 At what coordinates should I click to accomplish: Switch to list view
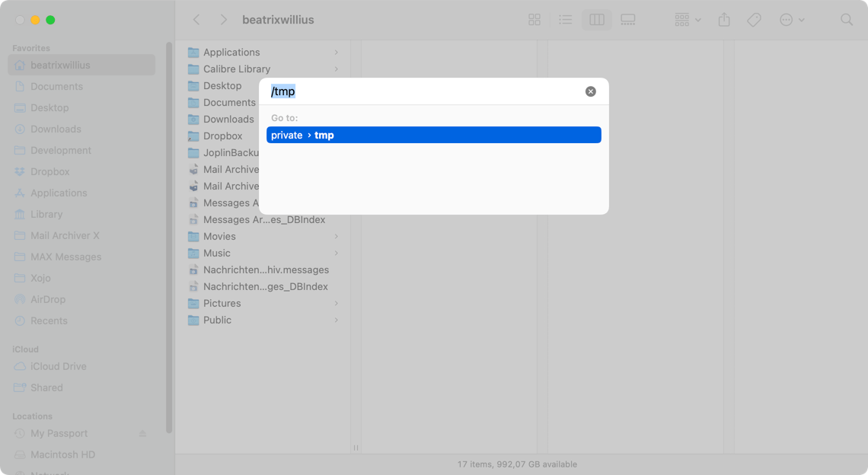(565, 19)
